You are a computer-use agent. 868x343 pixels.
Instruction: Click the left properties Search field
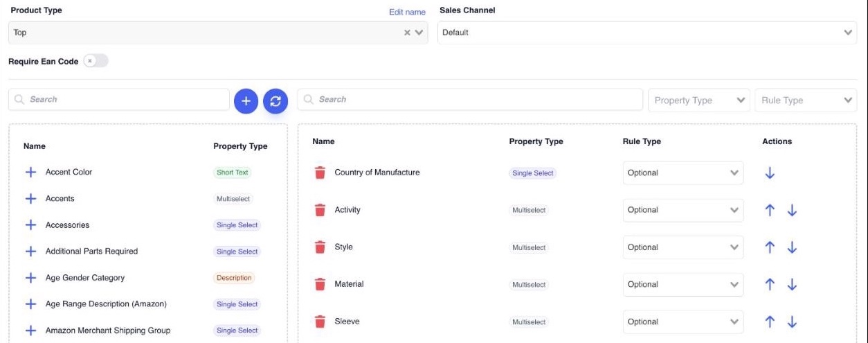(x=119, y=100)
